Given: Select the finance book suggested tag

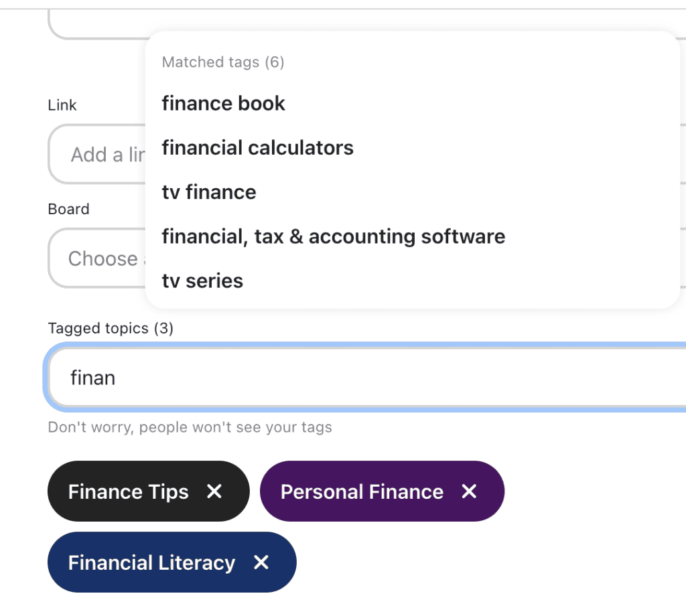Looking at the screenshot, I should (223, 103).
